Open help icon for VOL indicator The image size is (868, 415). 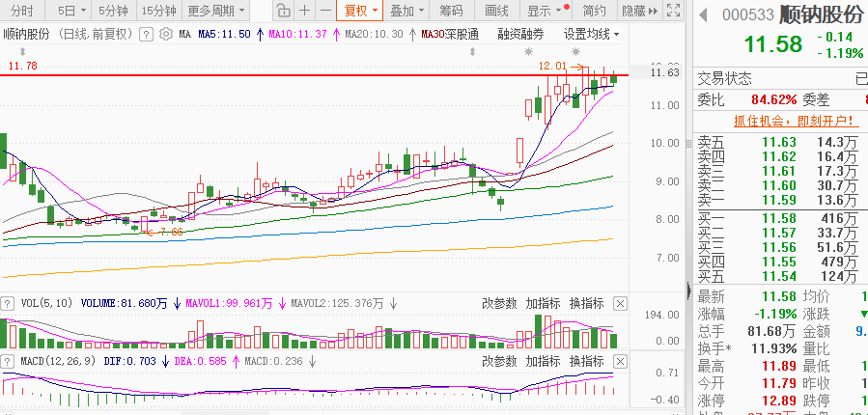(x=7, y=303)
